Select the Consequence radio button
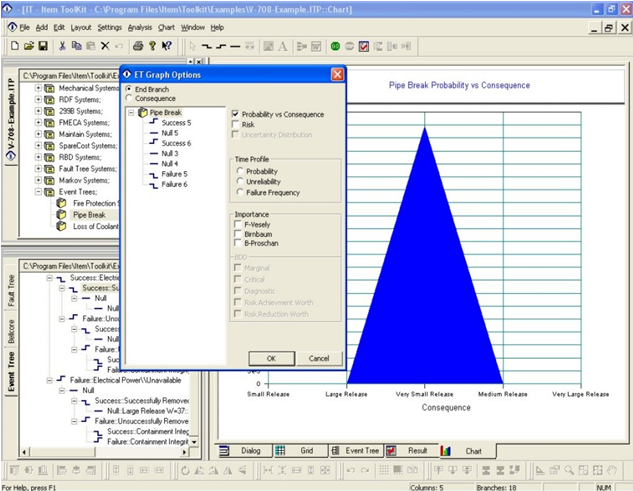 click(129, 99)
